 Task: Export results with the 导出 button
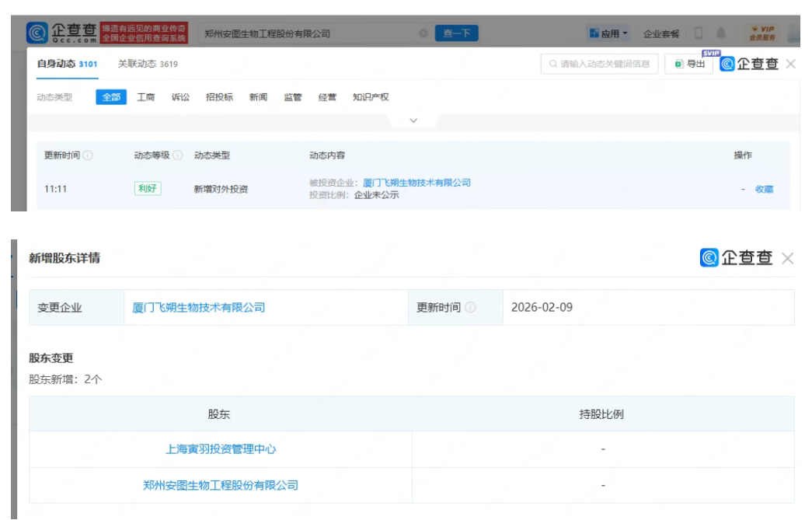coord(690,64)
